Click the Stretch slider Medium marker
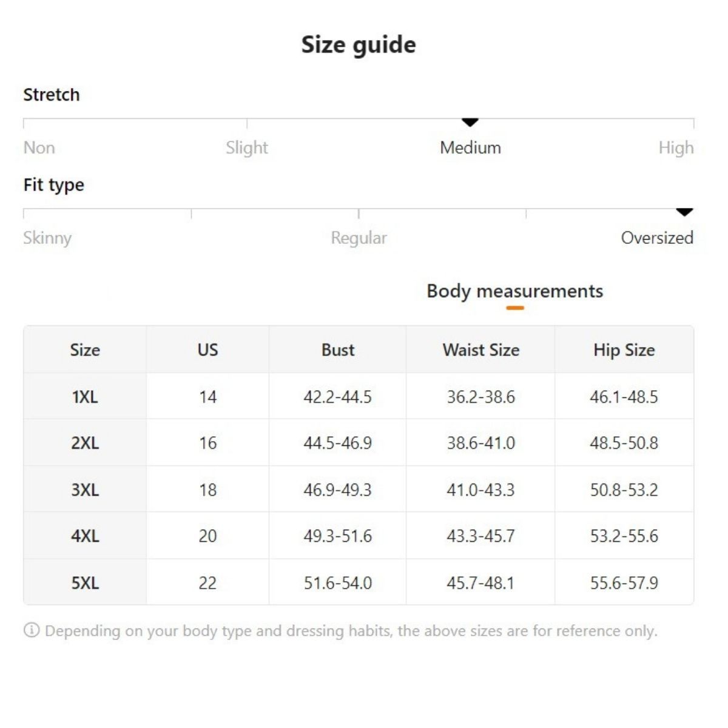This screenshot has width=728, height=728. [470, 123]
